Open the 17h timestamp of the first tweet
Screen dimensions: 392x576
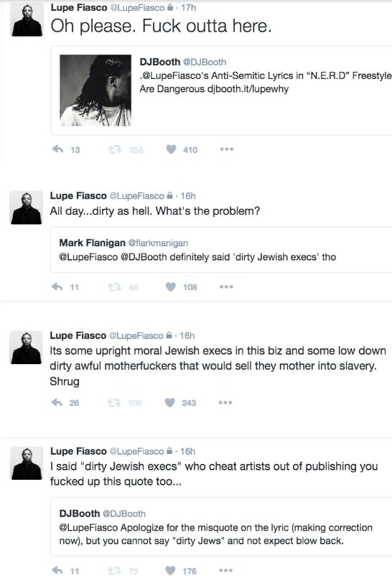[189, 8]
